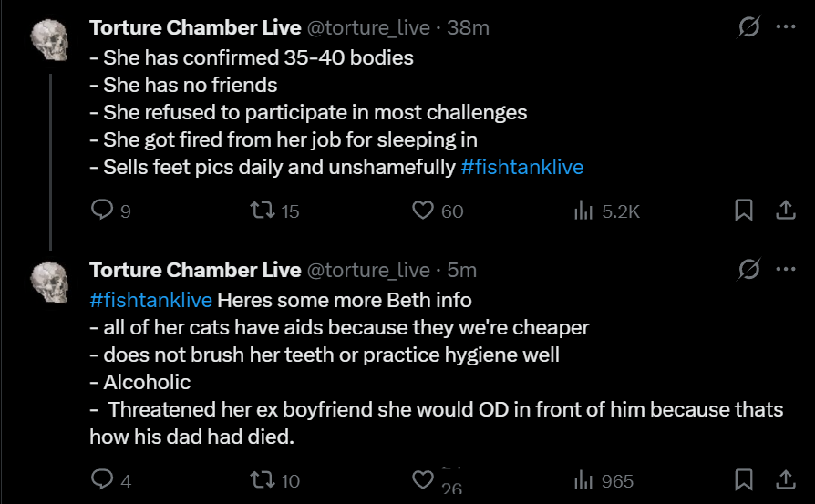Reply to the Beth info tweet

coord(101,480)
